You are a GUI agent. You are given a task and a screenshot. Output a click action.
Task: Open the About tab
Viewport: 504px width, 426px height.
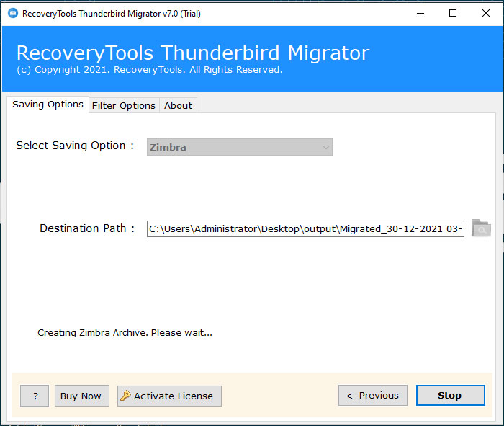coord(178,105)
